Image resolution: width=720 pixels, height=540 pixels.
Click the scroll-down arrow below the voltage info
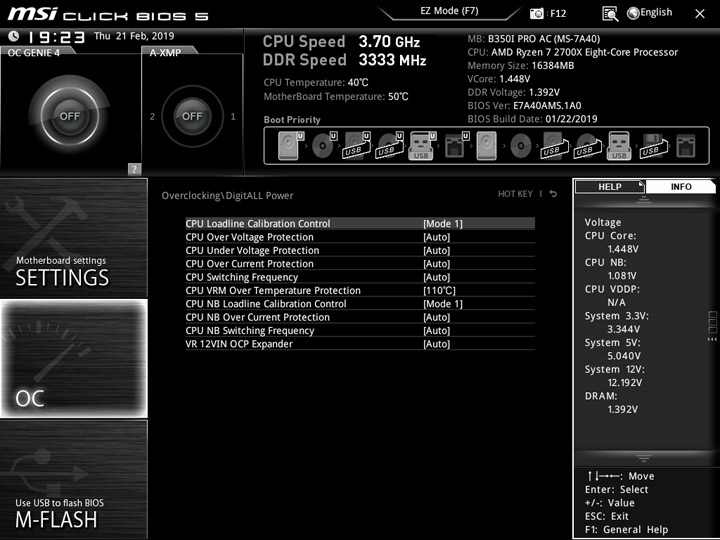(x=643, y=458)
